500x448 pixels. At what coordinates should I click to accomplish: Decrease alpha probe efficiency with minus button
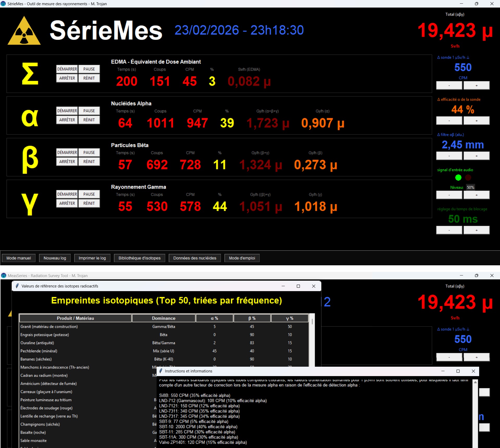click(449, 121)
